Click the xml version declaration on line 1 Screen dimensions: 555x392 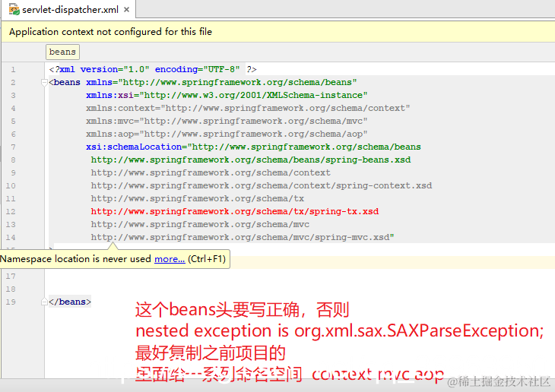click(153, 69)
